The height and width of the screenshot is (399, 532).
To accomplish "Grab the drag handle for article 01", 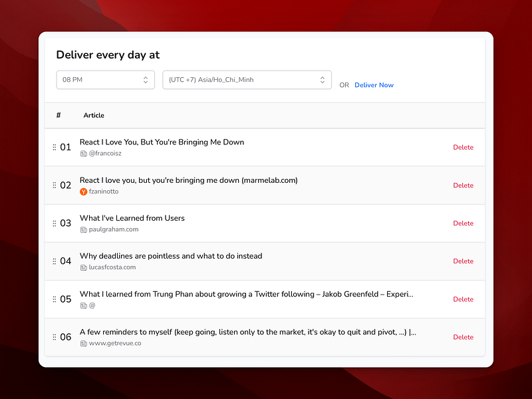I will (x=55, y=147).
